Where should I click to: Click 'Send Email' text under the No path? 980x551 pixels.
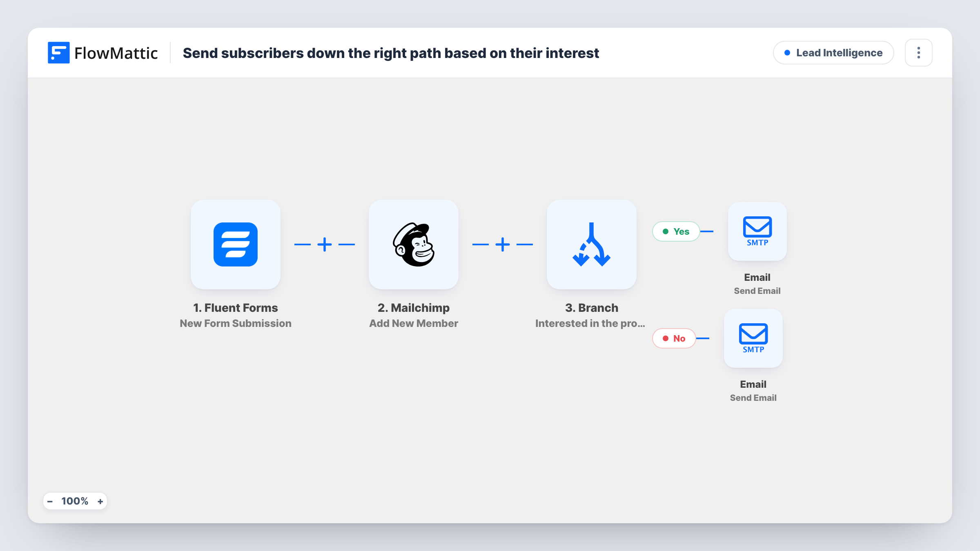tap(753, 398)
